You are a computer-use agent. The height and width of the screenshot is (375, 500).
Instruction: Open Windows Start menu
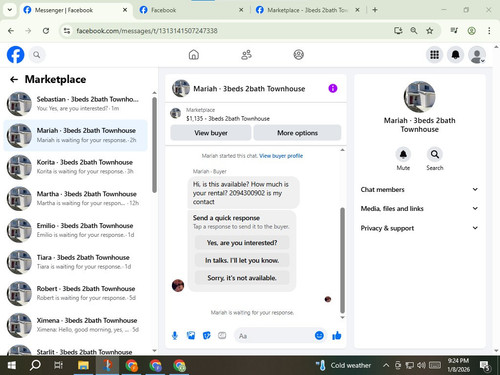12,365
